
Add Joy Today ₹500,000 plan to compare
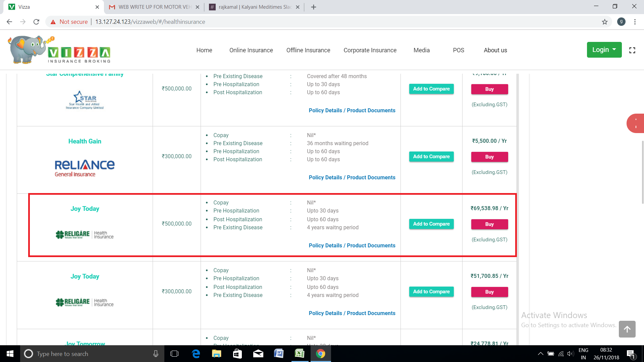(431, 224)
